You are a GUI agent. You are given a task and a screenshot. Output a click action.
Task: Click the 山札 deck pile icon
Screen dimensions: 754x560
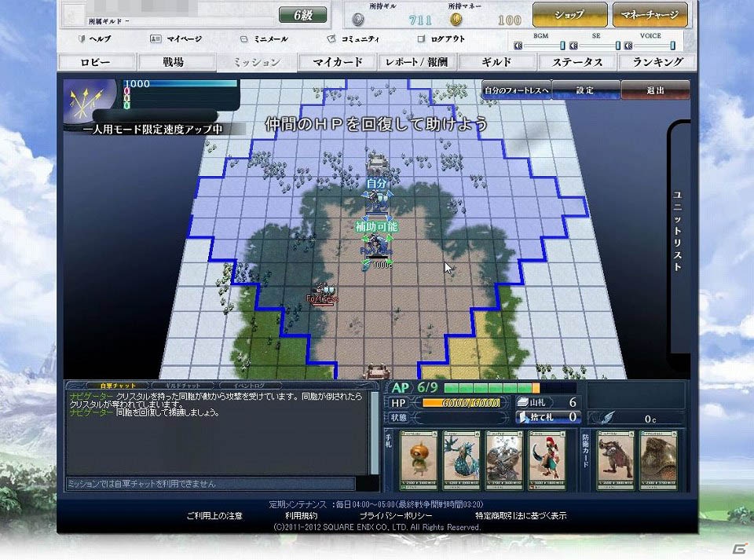[x=523, y=402]
